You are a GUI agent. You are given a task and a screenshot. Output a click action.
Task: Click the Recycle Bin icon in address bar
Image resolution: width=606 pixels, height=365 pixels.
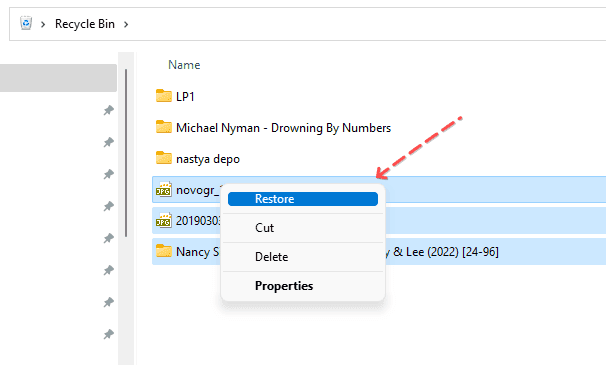click(x=26, y=23)
